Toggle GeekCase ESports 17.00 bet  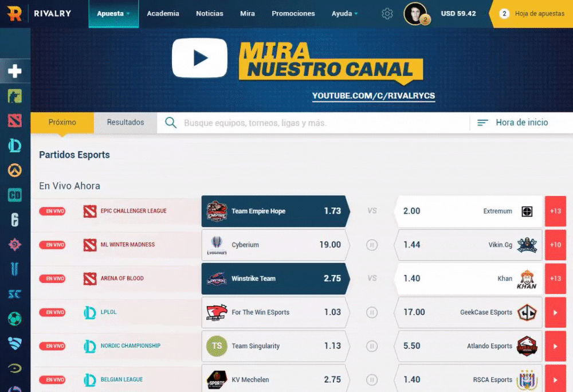469,312
